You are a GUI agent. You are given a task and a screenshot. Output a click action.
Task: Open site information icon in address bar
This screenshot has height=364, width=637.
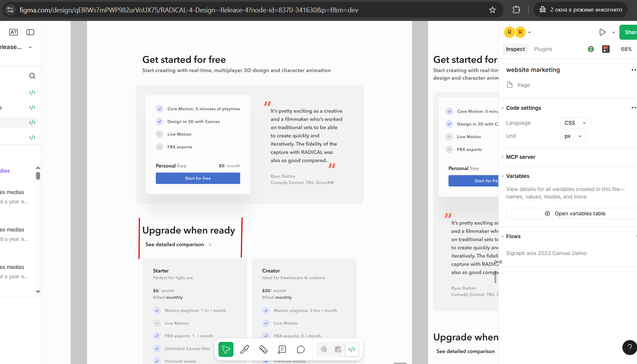coord(10,10)
